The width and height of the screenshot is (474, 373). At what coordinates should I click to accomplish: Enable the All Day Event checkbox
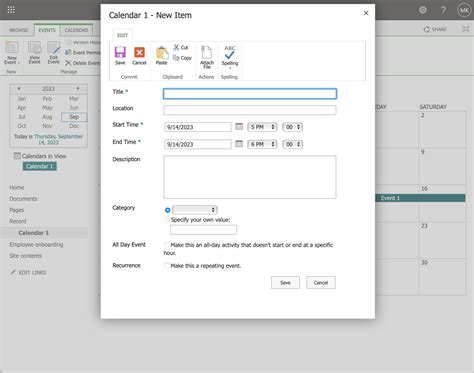tap(167, 245)
